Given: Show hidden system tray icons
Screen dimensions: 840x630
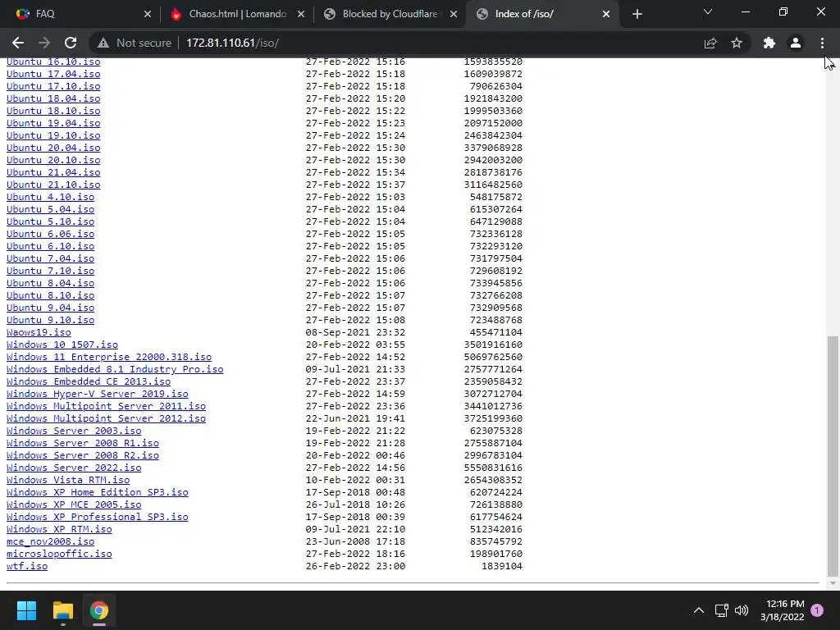Looking at the screenshot, I should click(x=699, y=610).
